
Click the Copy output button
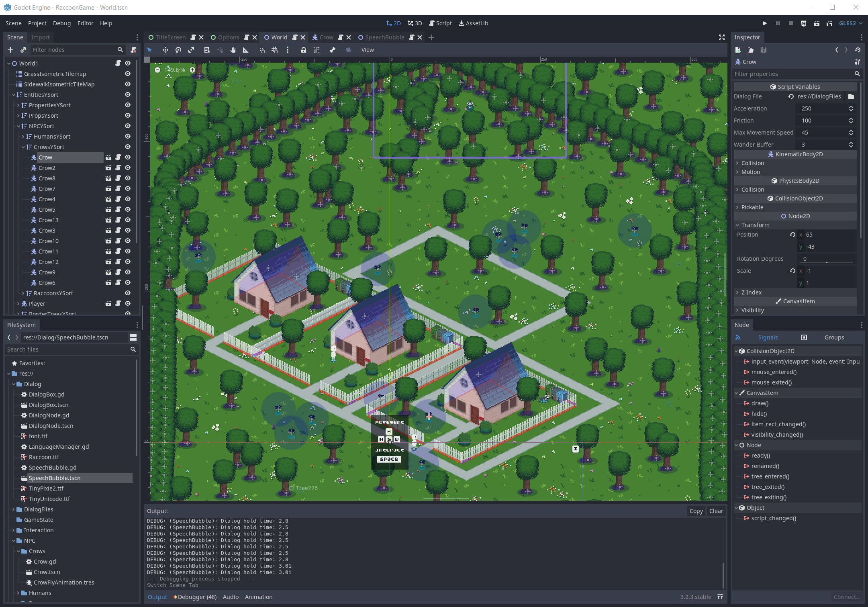696,511
